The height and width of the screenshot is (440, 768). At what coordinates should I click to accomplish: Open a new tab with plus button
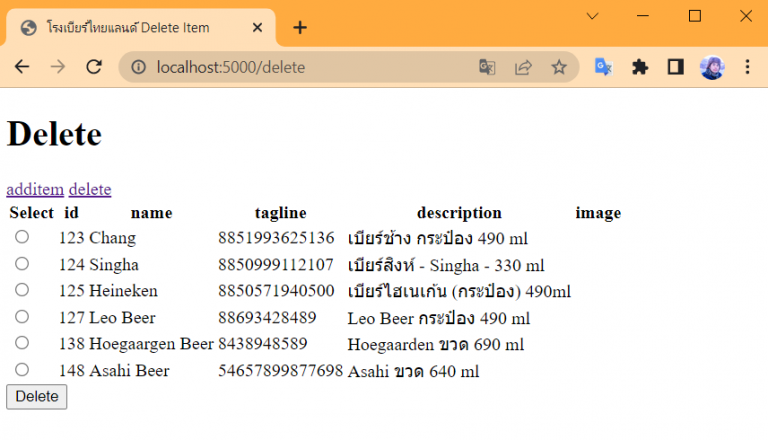[x=300, y=27]
